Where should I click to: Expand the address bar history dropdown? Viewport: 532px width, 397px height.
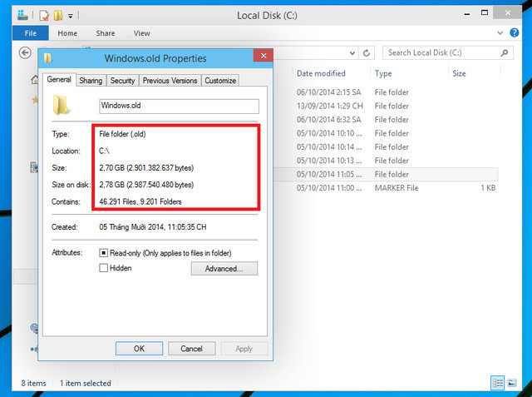tap(352, 53)
